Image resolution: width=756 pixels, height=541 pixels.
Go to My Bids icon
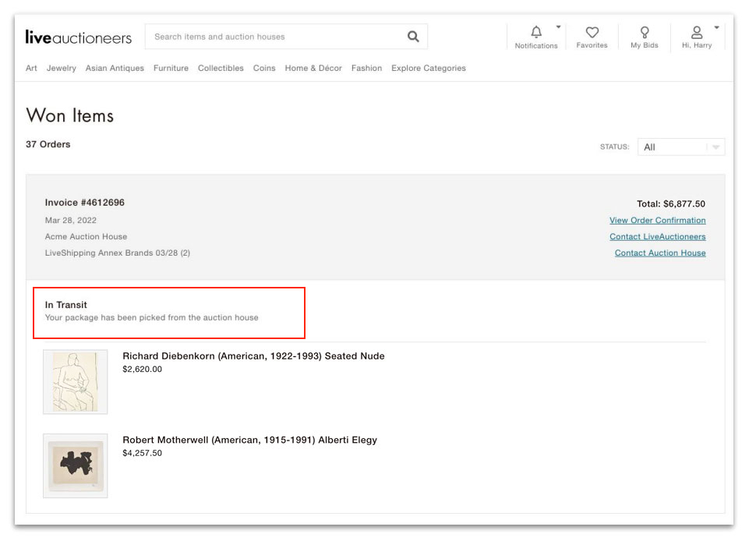pyautogui.click(x=645, y=32)
